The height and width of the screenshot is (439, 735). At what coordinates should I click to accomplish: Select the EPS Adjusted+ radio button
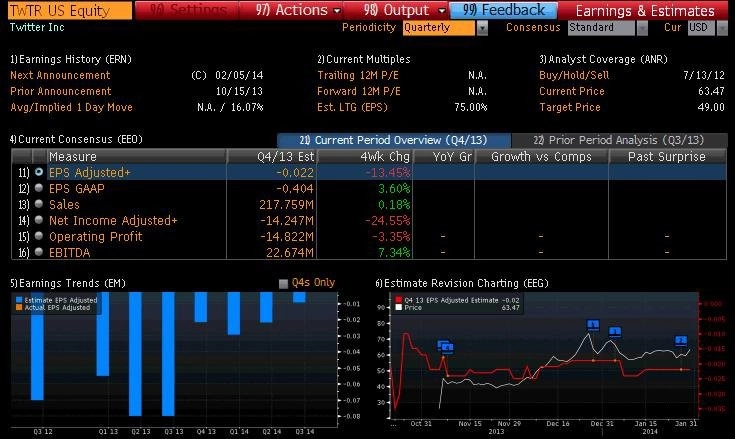click(39, 172)
